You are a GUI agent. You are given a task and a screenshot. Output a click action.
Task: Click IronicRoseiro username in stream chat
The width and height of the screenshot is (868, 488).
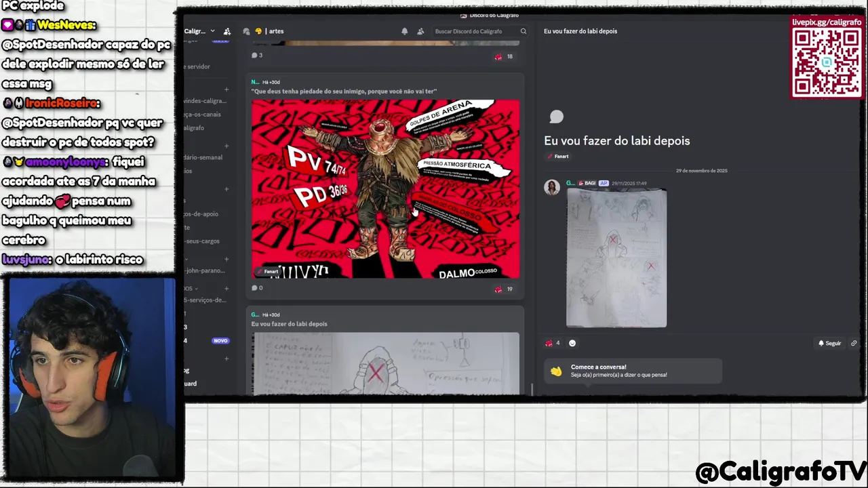(x=62, y=104)
